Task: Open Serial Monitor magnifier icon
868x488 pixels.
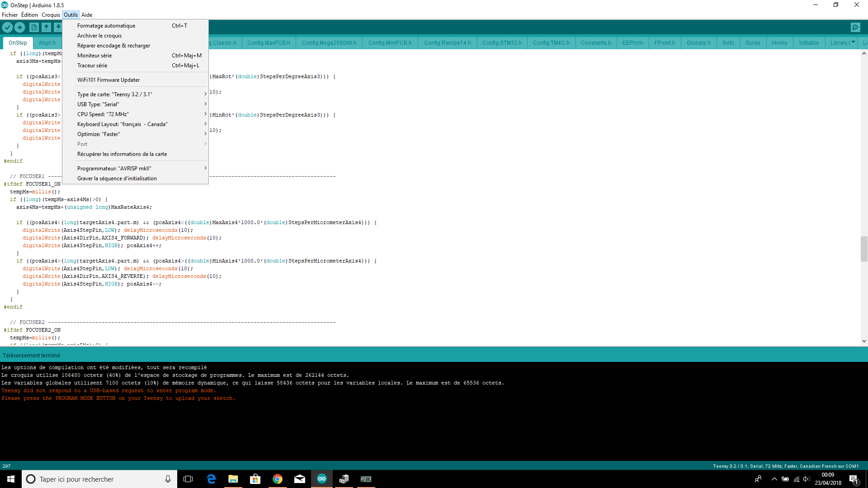Action: click(855, 28)
